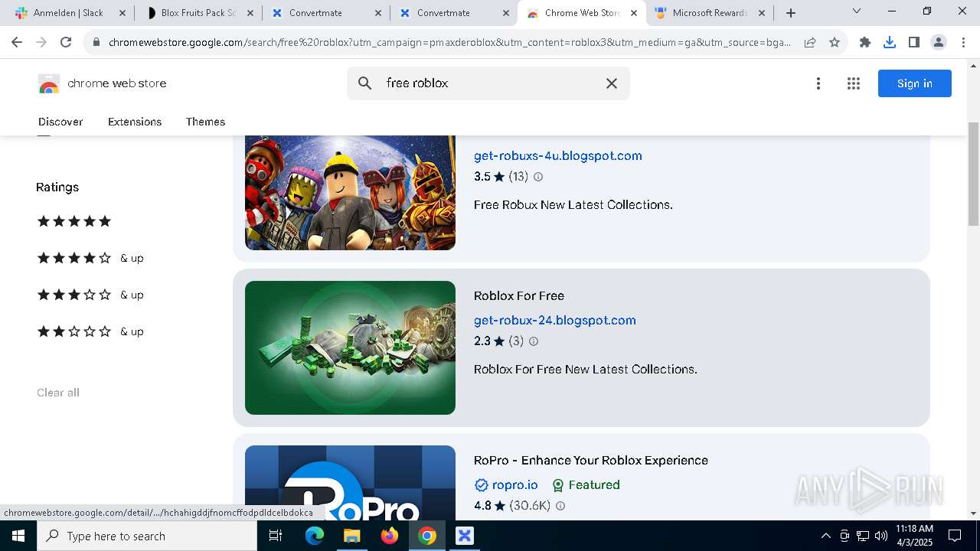Filter by three stars and up
Image resolution: width=980 pixels, height=551 pixels.
90,295
